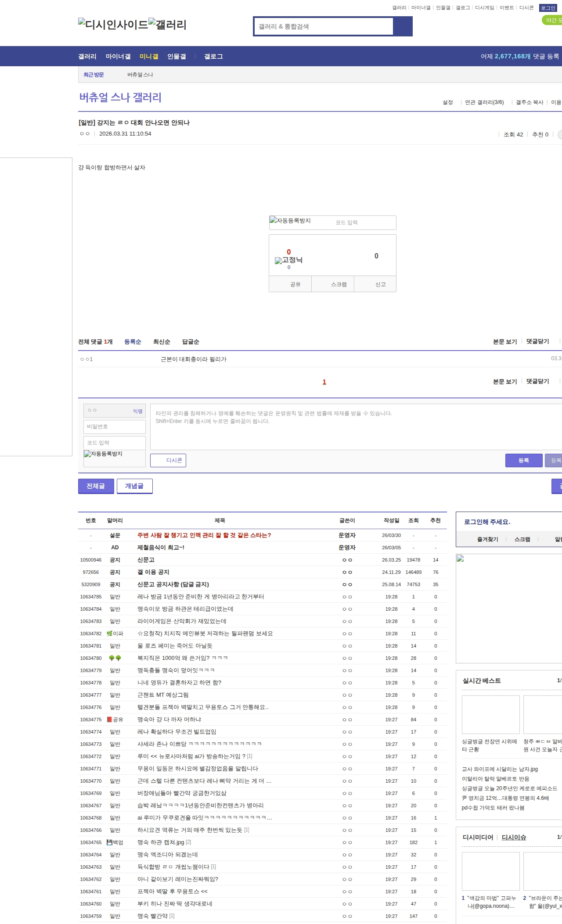The width and height of the screenshot is (562, 924).
Task: Open the 설정 settings menu
Action: [x=447, y=102]
